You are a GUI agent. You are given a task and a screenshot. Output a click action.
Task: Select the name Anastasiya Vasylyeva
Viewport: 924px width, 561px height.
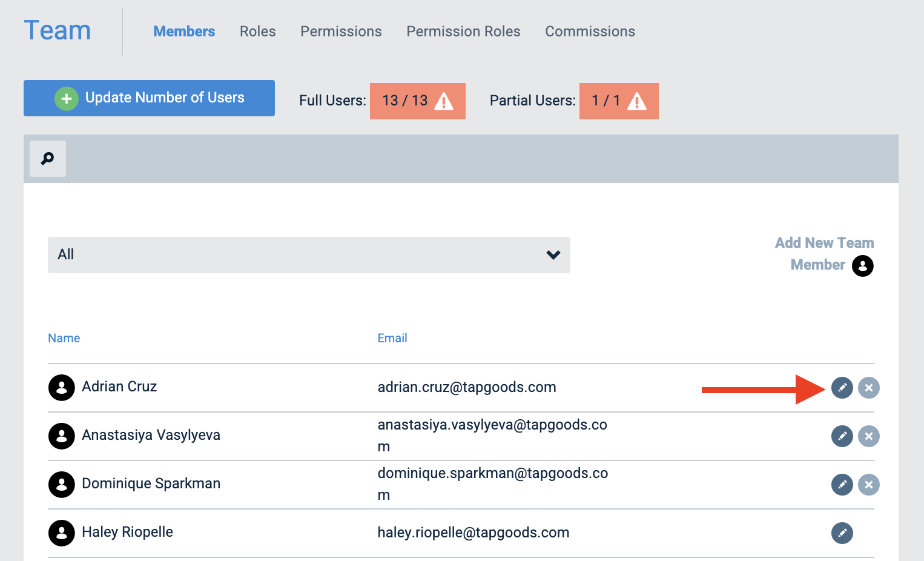pos(151,435)
